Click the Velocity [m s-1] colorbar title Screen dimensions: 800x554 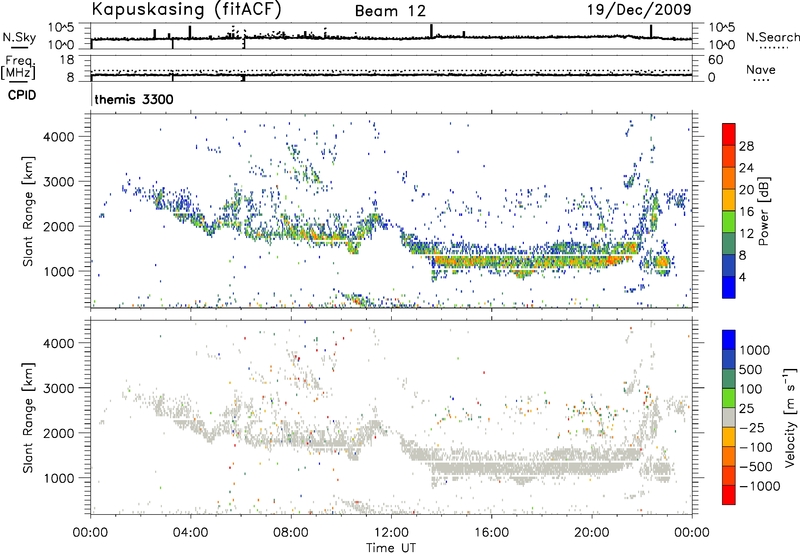[790, 417]
